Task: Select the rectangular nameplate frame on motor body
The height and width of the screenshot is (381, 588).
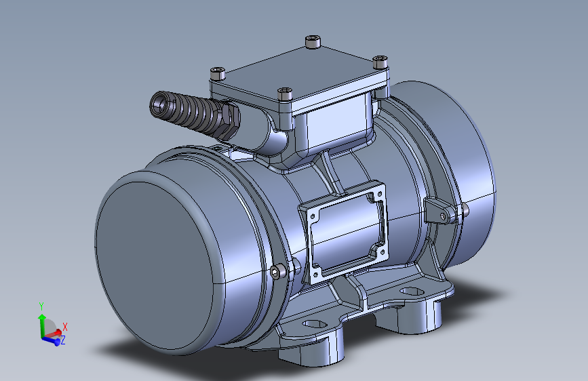Action: click(x=343, y=232)
